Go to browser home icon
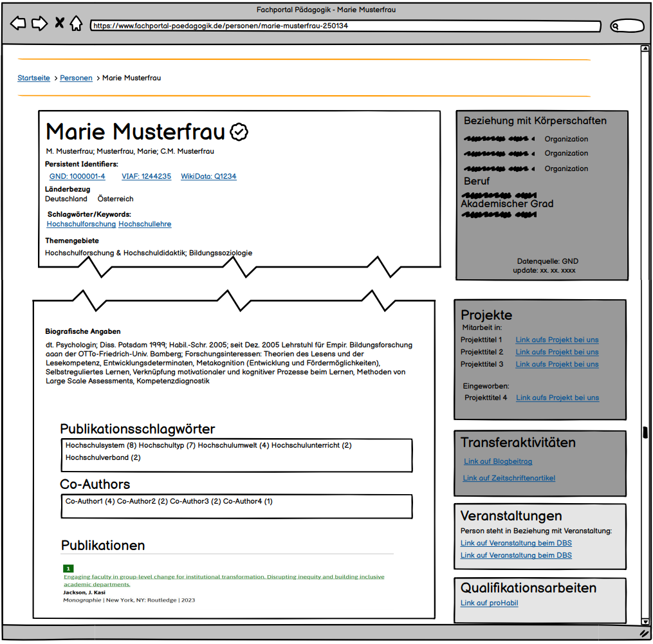Viewport: 653px width, 644px height. coord(76,24)
